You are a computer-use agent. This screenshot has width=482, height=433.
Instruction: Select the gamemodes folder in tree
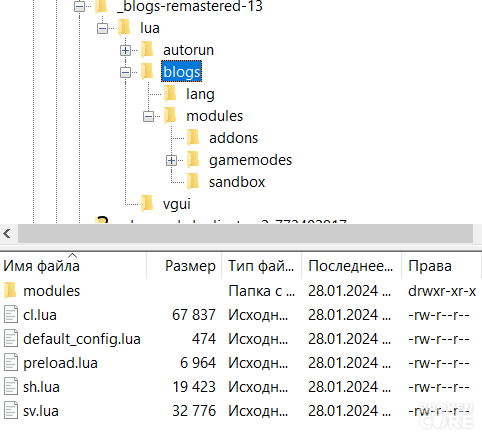(x=250, y=160)
